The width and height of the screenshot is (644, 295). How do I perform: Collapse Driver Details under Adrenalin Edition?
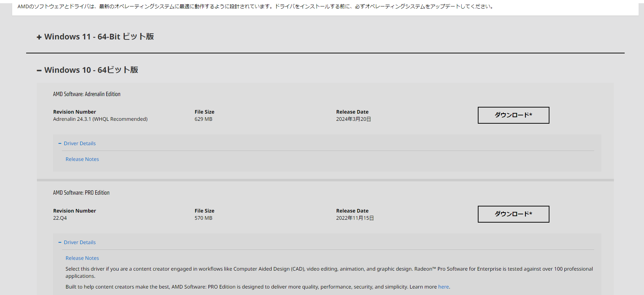tap(77, 143)
